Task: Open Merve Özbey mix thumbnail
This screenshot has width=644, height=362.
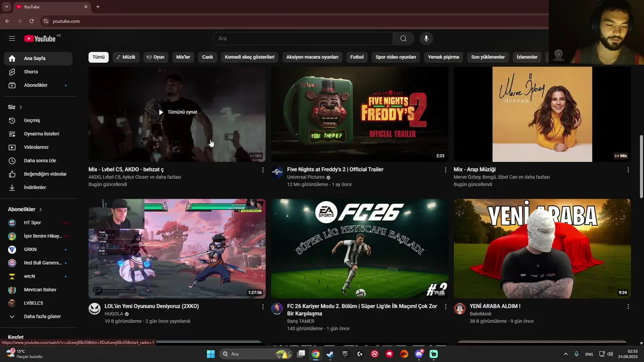Action: (x=542, y=114)
